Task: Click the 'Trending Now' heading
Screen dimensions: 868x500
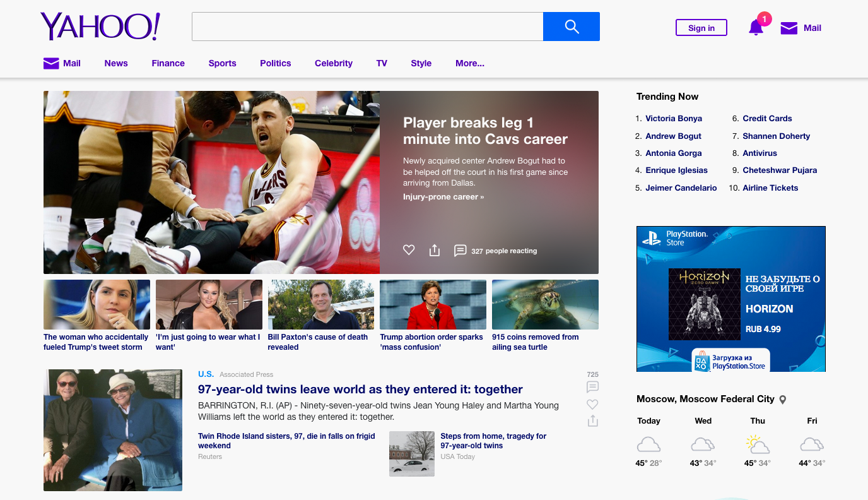Action: coord(667,97)
